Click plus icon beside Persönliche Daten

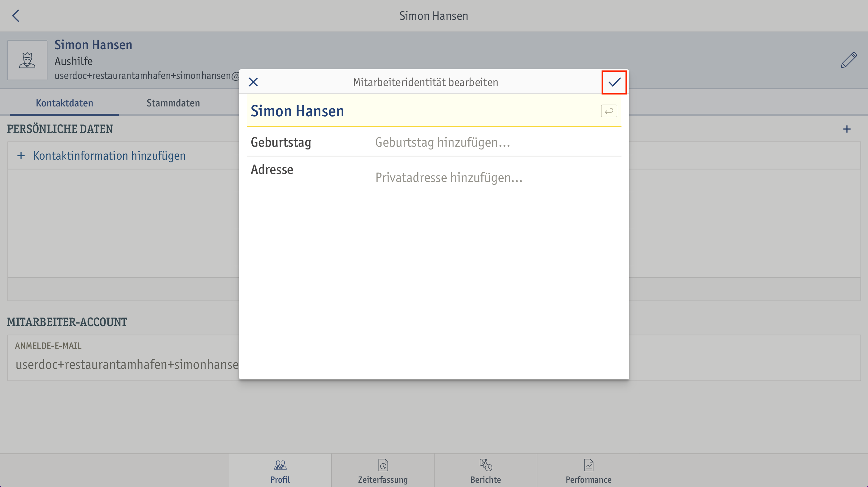point(847,129)
